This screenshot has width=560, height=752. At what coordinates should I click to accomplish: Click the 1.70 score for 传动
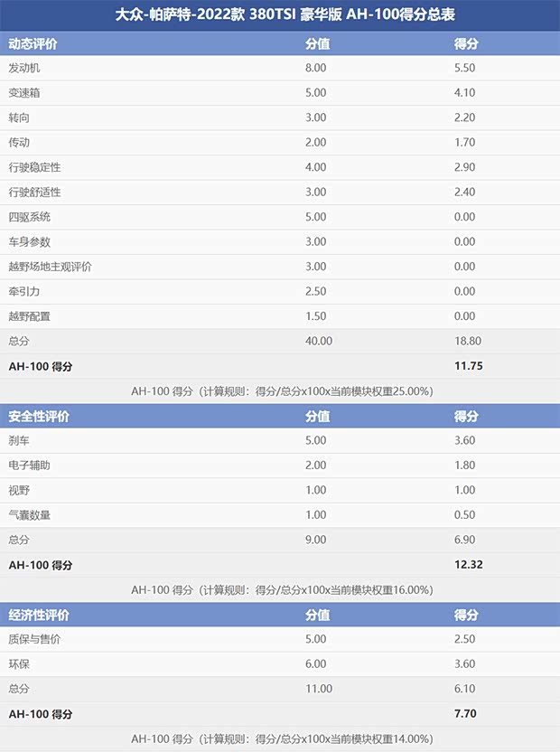(464, 143)
